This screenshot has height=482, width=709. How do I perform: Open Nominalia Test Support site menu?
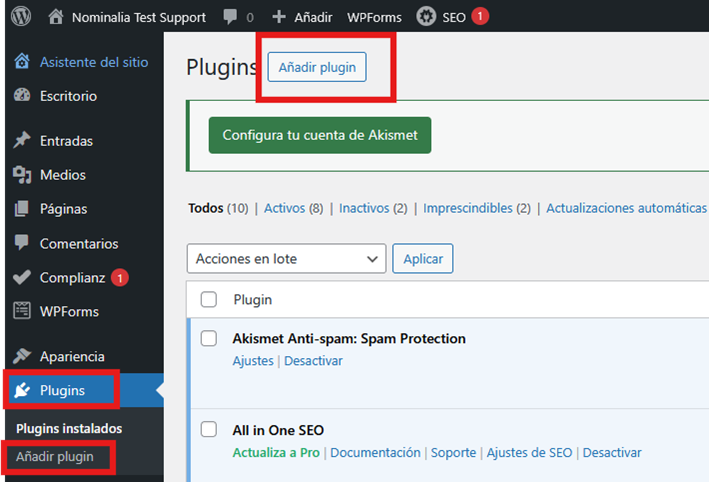138,17
